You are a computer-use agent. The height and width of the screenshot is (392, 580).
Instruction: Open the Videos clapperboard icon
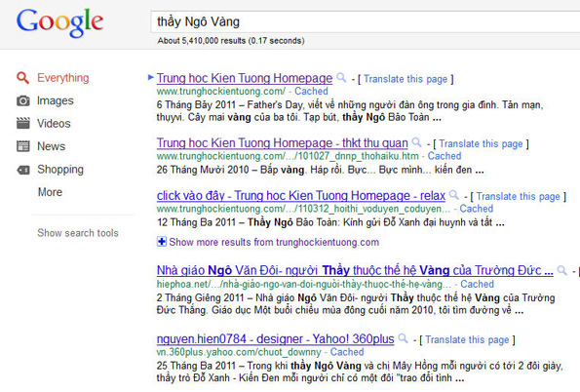click(23, 123)
